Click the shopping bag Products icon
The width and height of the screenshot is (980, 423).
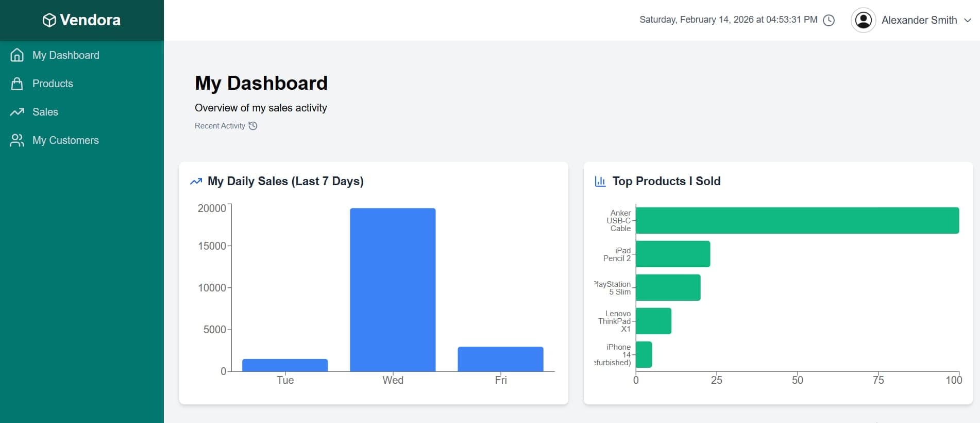(x=17, y=84)
